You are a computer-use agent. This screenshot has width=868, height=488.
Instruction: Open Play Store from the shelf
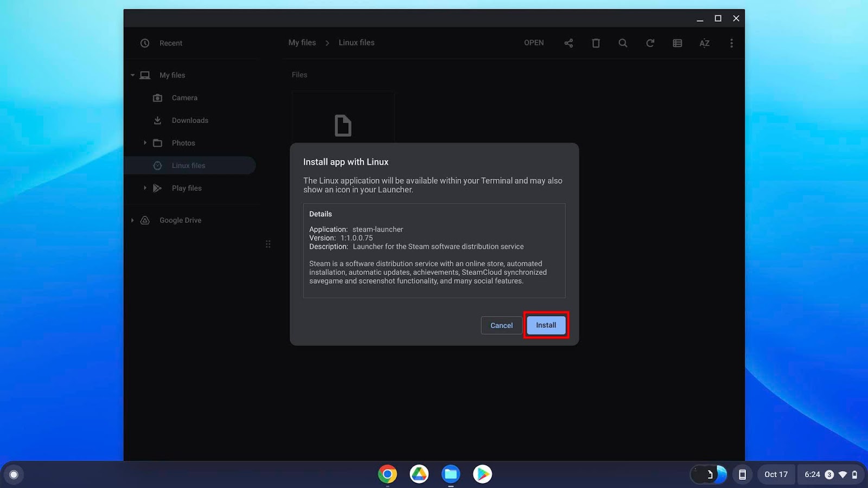point(482,474)
